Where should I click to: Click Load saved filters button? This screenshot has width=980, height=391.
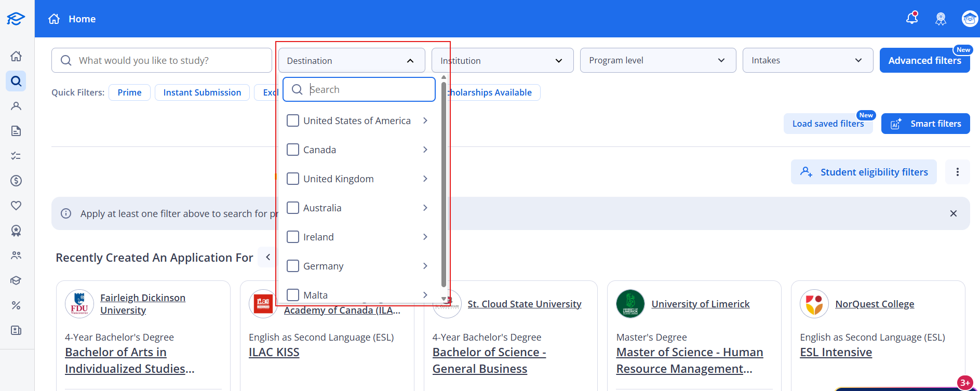point(828,124)
